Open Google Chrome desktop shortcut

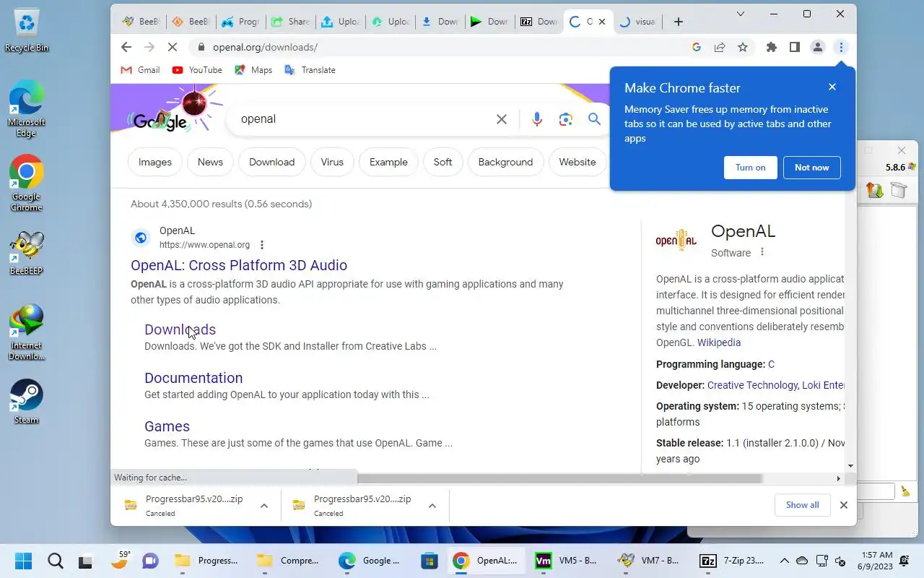(27, 184)
